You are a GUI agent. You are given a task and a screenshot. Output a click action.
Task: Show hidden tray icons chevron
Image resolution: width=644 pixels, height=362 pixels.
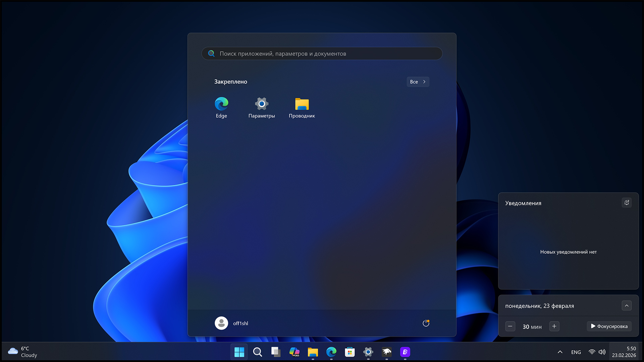tap(560, 352)
